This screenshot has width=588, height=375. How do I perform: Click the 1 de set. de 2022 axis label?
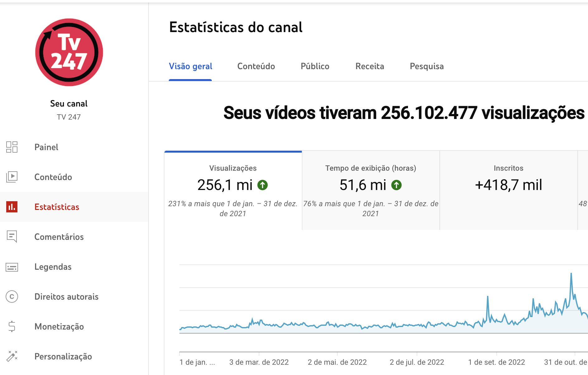[496, 362]
